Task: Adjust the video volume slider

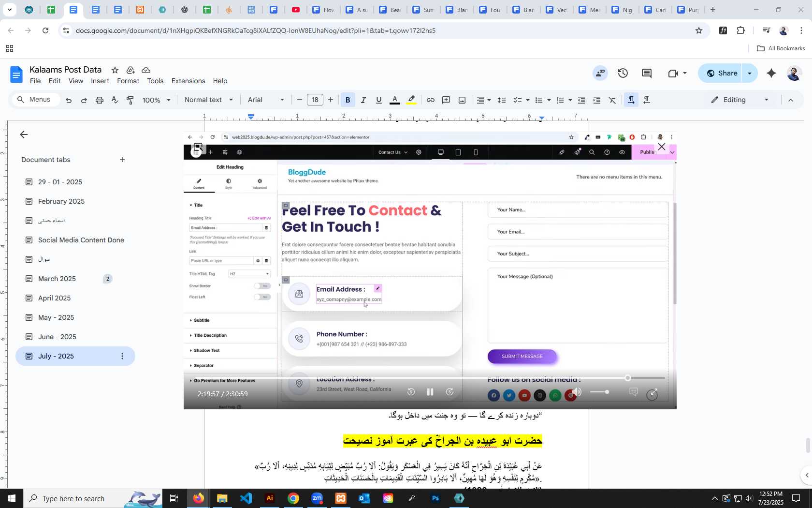Action: [x=599, y=392]
